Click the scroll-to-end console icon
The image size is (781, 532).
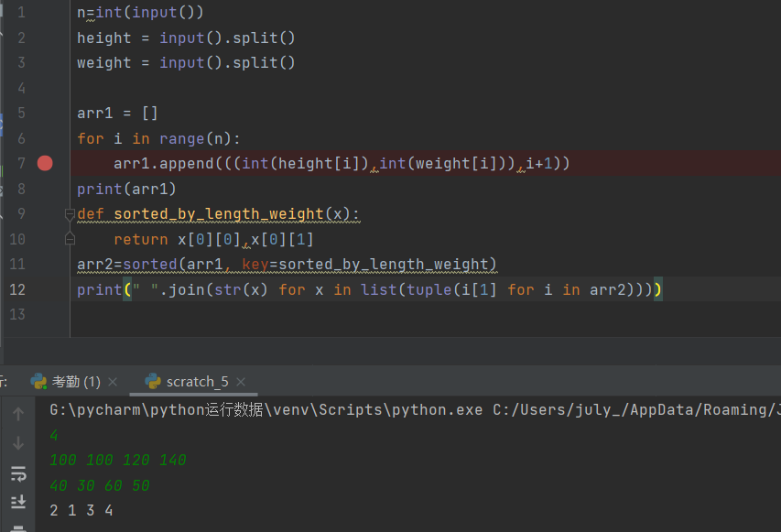[x=18, y=501]
